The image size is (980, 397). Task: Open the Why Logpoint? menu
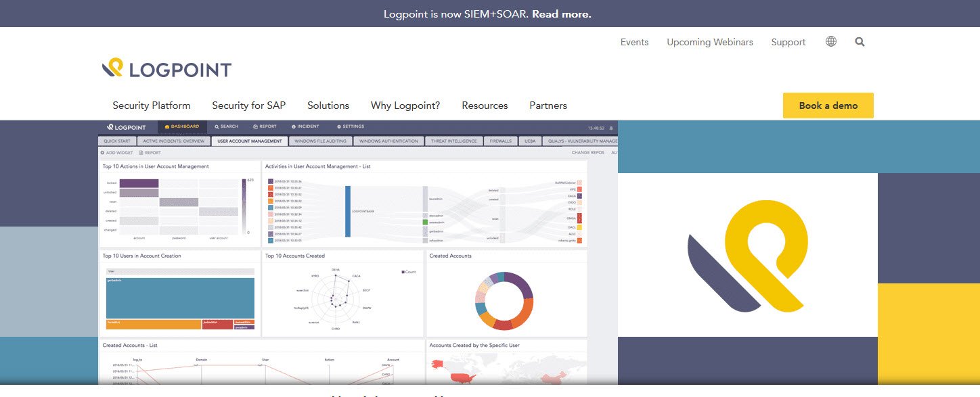[405, 106]
